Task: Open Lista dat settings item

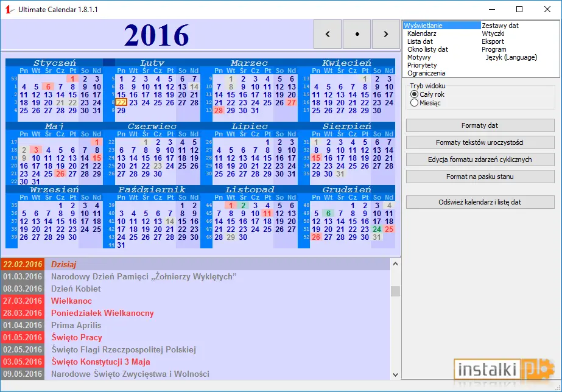Action: [420, 41]
